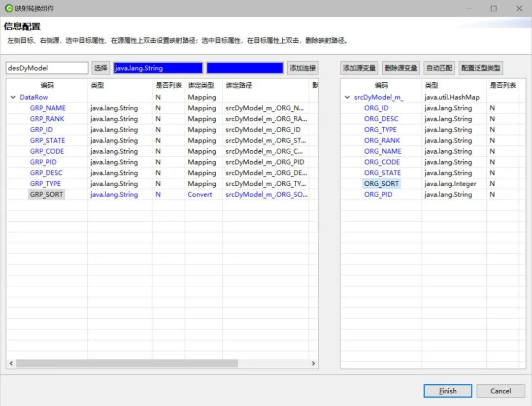Click left table 是否列表 column header
Image resolution: width=532 pixels, height=406 pixels.
168,85
